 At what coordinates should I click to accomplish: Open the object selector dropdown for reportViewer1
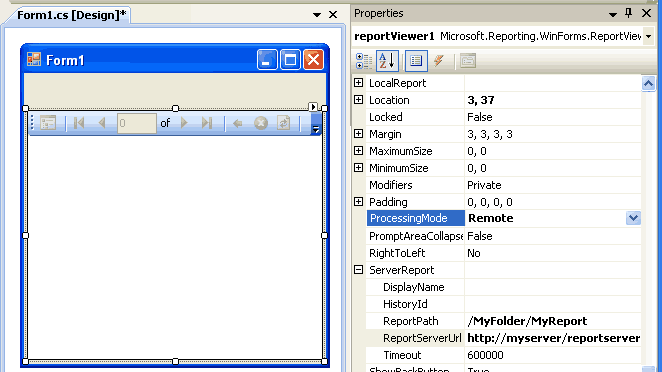pos(648,36)
